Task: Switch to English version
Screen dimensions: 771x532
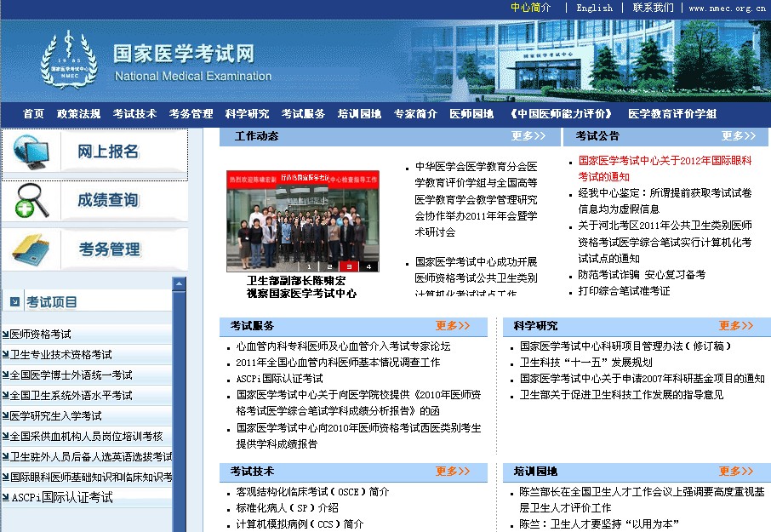Action: click(595, 8)
